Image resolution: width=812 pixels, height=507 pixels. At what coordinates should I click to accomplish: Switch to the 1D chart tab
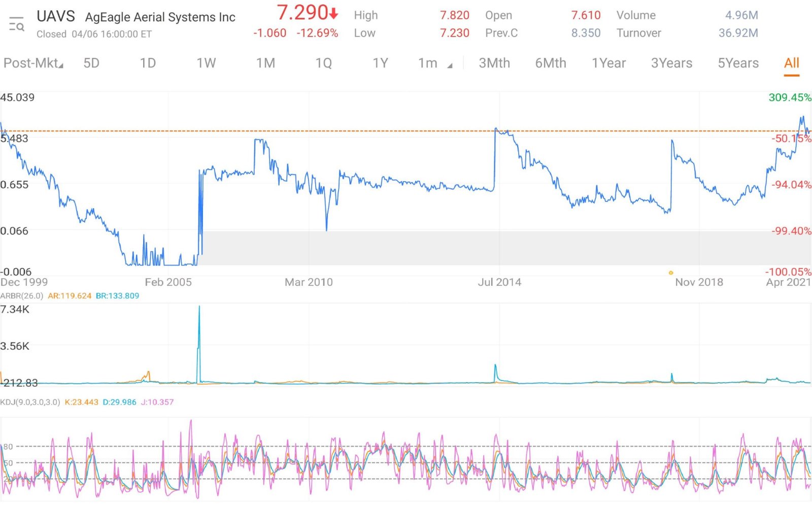[x=148, y=63]
